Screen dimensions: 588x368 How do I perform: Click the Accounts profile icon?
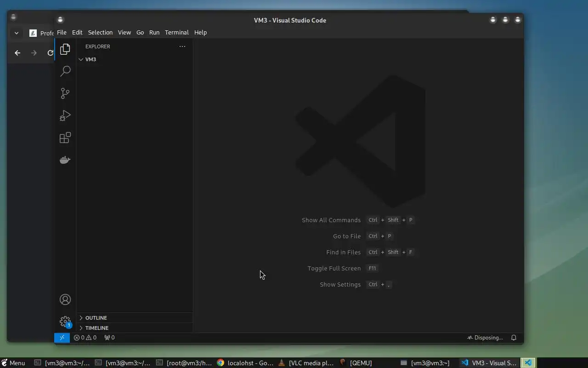pyautogui.click(x=65, y=299)
